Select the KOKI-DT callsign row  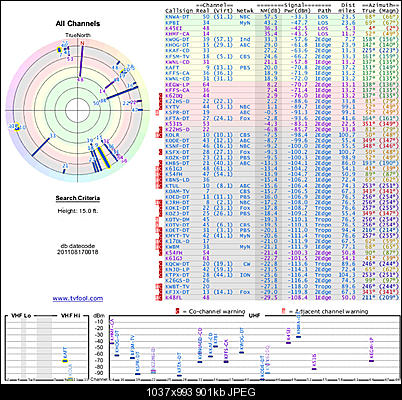[x=282, y=208]
